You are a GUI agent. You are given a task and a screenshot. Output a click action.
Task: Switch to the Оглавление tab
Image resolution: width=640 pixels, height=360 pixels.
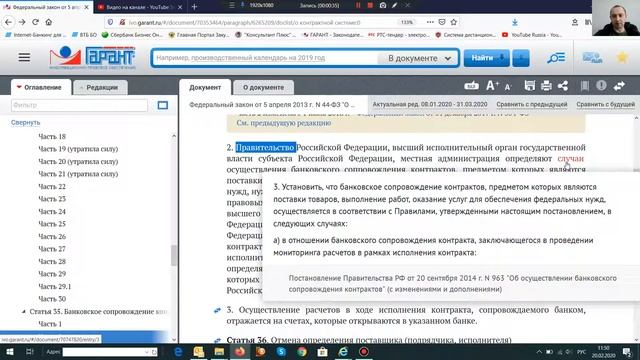pos(41,87)
